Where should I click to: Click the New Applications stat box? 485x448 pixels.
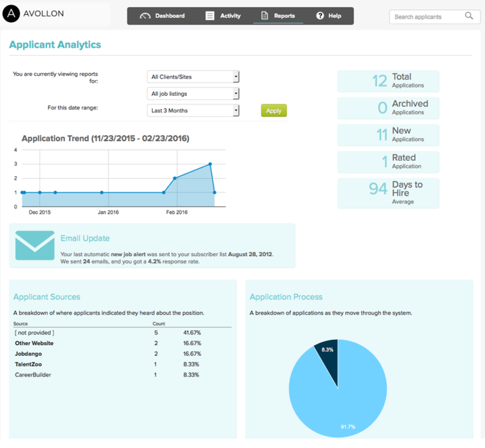coord(388,135)
